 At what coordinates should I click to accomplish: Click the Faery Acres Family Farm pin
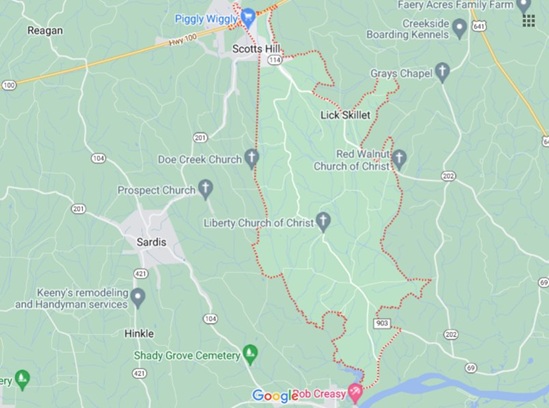[x=524, y=6]
